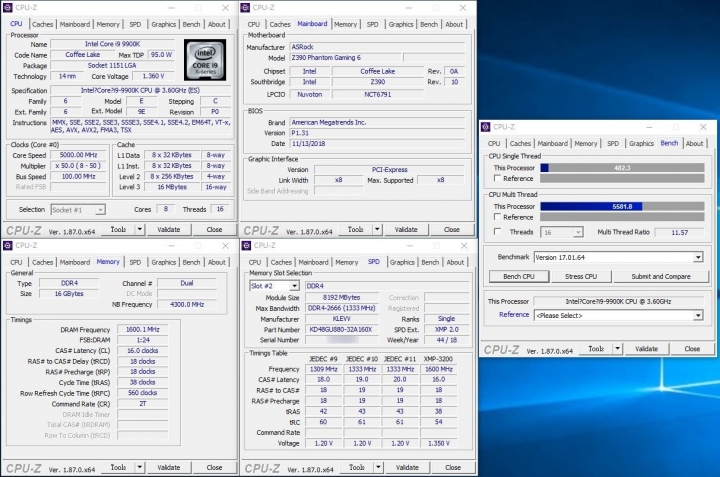Switch to SPD tab in Memory window
720x477 pixels.
point(135,262)
